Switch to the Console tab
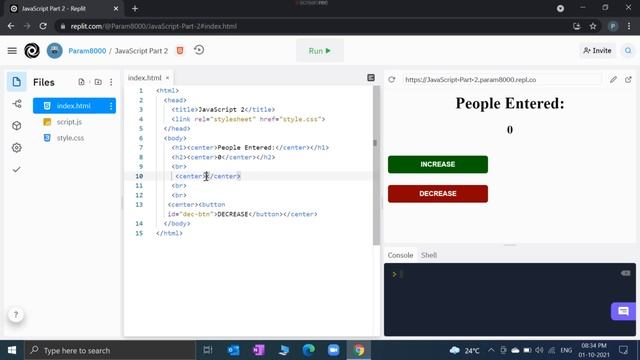 (400, 255)
